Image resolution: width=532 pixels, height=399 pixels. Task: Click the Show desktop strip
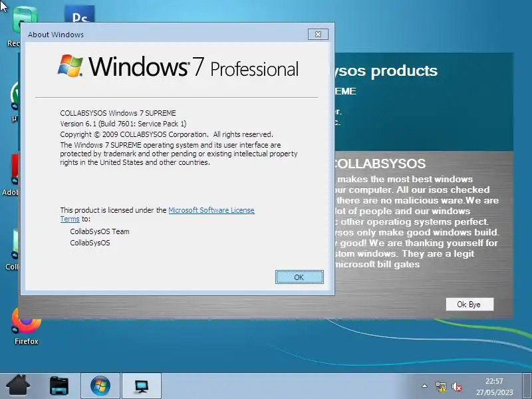coord(527,386)
